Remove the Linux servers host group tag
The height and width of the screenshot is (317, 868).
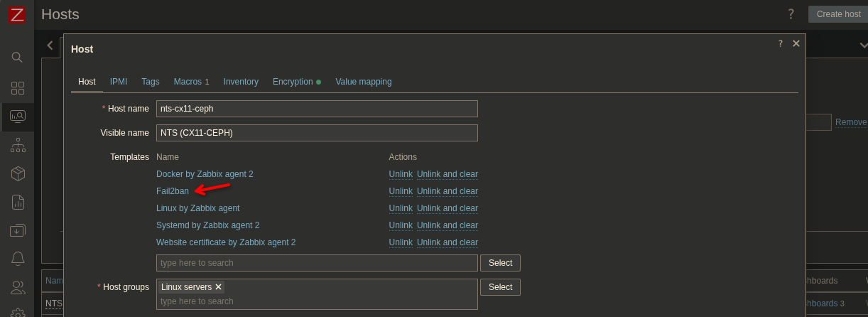[218, 287]
